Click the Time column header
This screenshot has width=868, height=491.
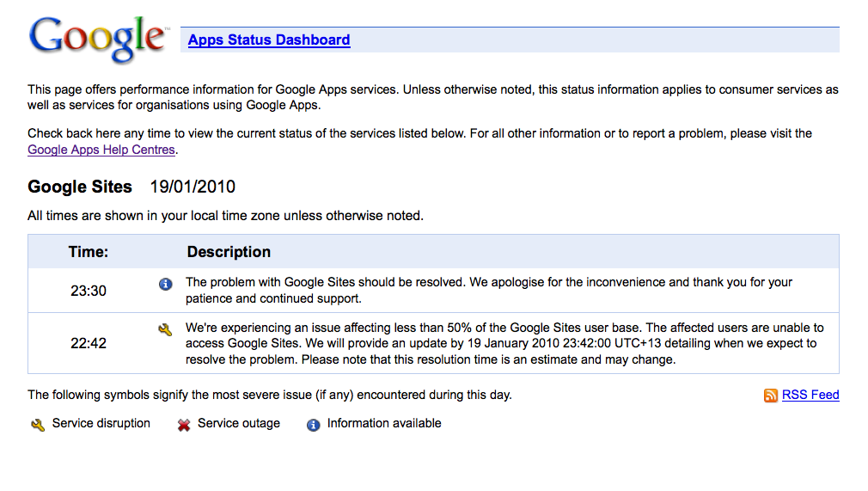tap(89, 252)
